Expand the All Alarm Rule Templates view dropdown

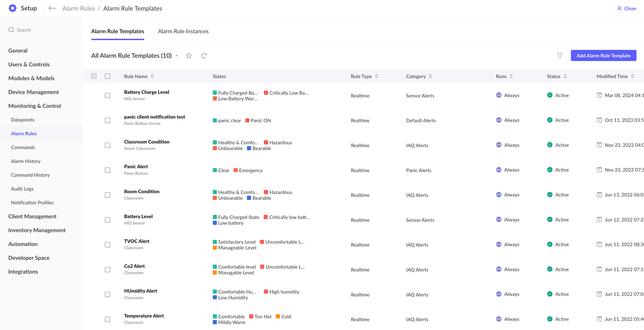177,56
